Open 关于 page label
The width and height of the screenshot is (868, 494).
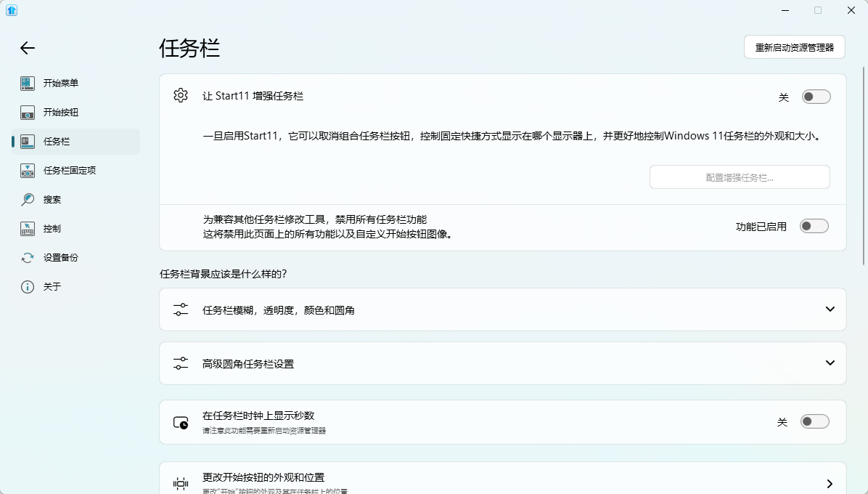click(52, 287)
